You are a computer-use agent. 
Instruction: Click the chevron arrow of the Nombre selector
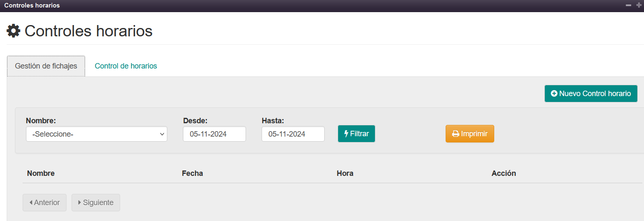point(162,134)
